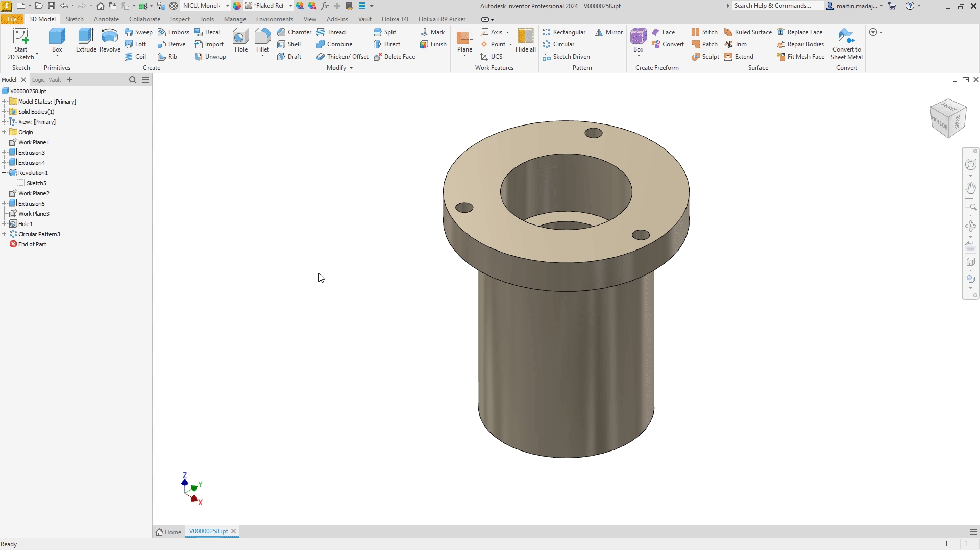The height and width of the screenshot is (551, 980).
Task: Collapse the Revolution1 tree node
Action: click(4, 173)
